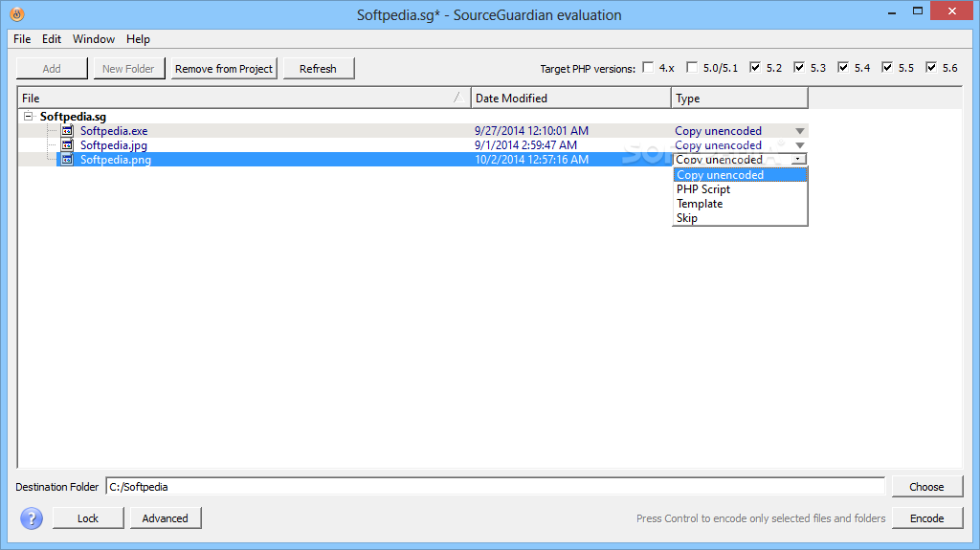The width and height of the screenshot is (980, 550).
Task: Choose Template in the dropdown list
Action: coord(740,204)
